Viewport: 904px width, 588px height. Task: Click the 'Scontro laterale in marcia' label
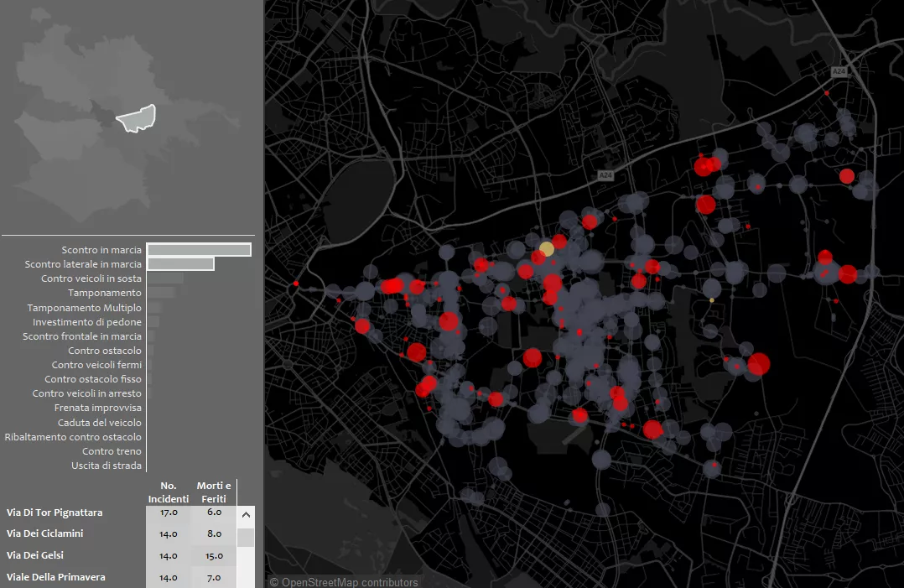coord(83,264)
